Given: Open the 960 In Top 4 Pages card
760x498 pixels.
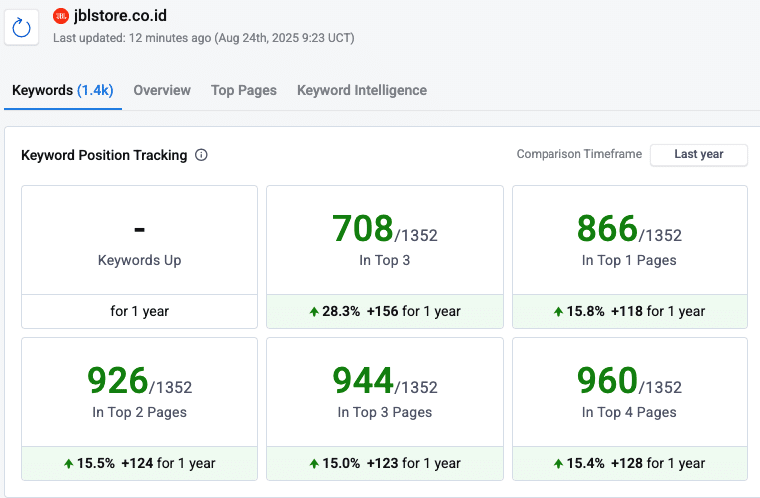Looking at the screenshot, I should pyautogui.click(x=630, y=409).
